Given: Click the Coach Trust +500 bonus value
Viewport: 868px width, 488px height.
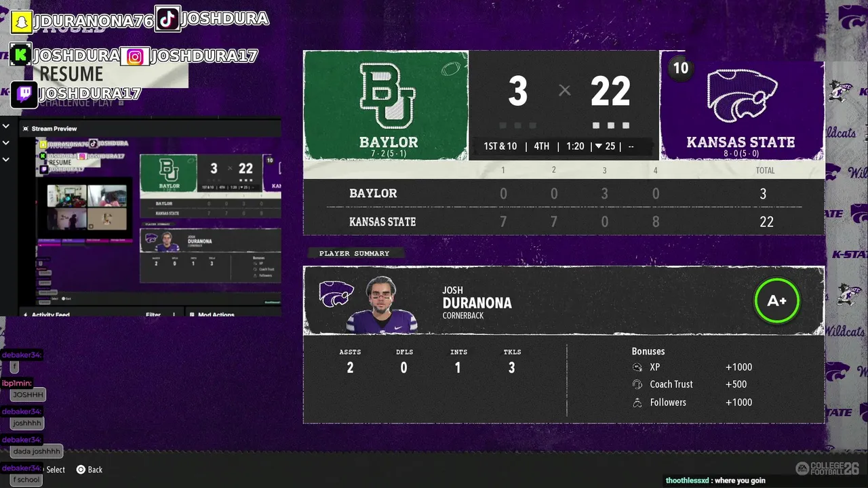Looking at the screenshot, I should coord(736,384).
